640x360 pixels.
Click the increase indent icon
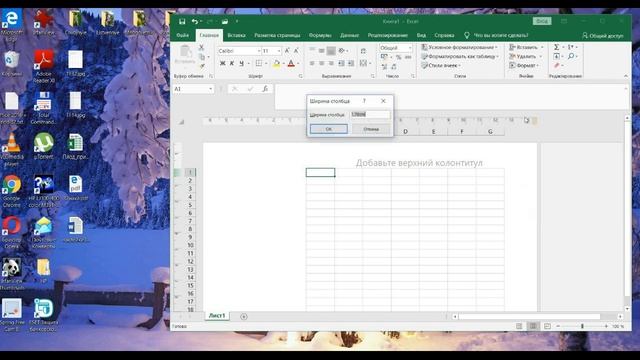click(351, 63)
